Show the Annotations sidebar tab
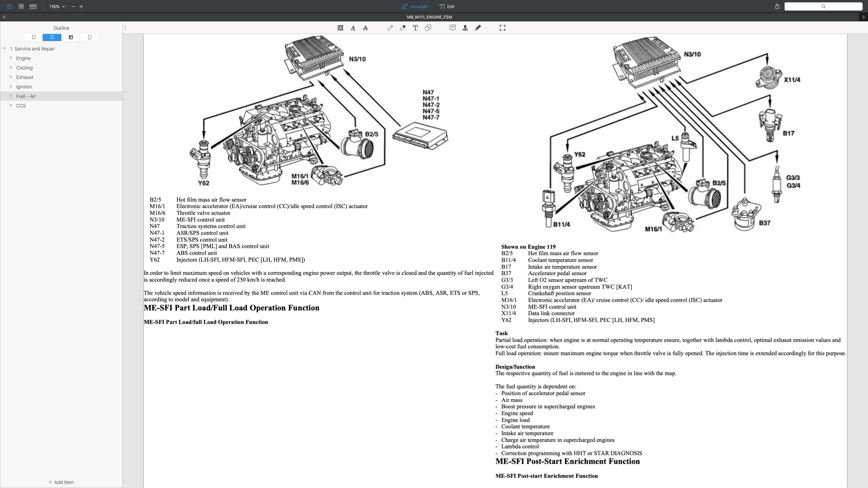This screenshot has width=868, height=488. pos(71,37)
